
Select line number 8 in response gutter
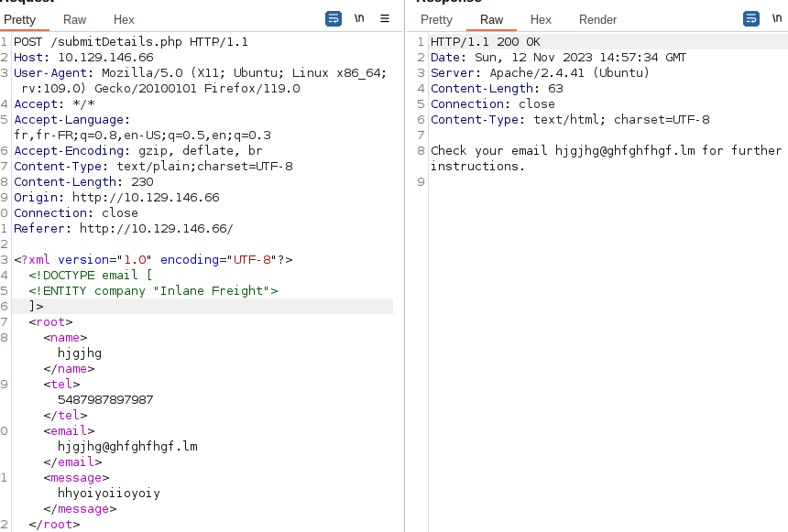pos(421,150)
